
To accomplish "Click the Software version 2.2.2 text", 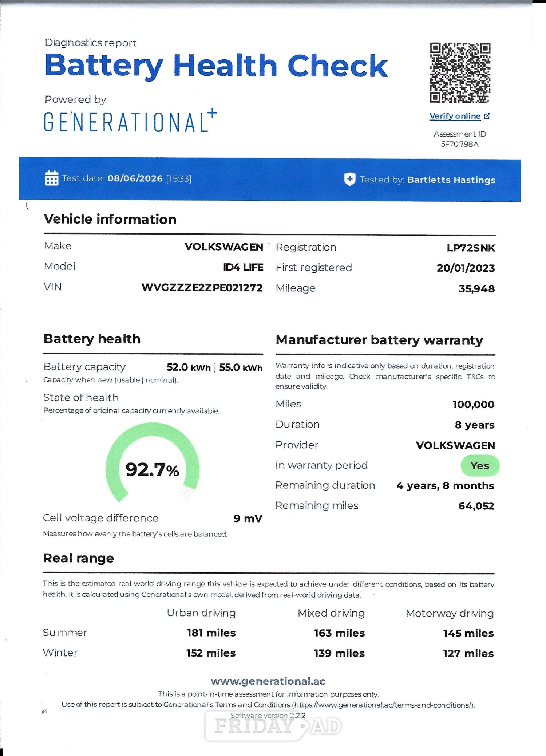I will 268,716.
